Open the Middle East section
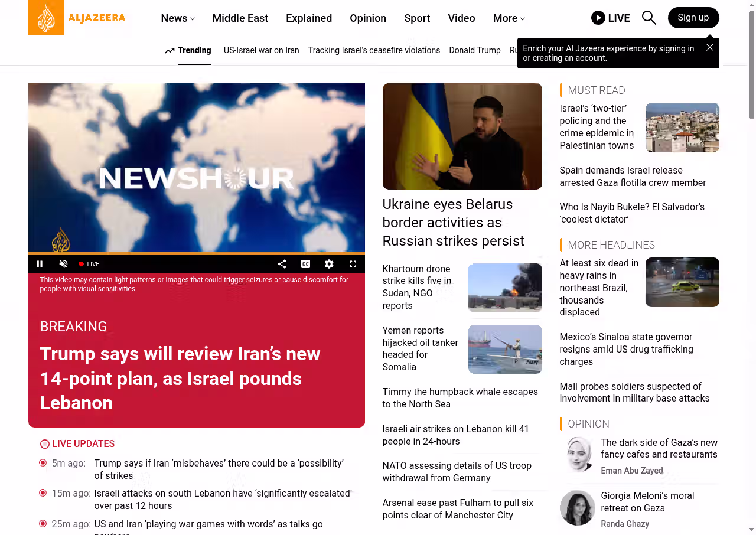The height and width of the screenshot is (535, 756). point(240,18)
